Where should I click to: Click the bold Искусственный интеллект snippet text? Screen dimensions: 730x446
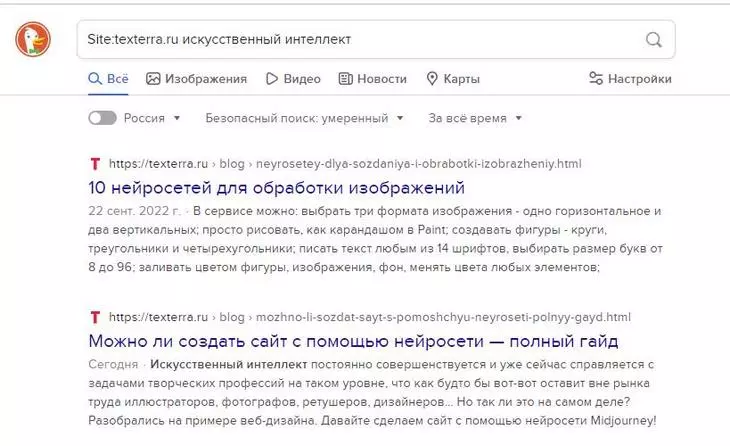click(229, 364)
